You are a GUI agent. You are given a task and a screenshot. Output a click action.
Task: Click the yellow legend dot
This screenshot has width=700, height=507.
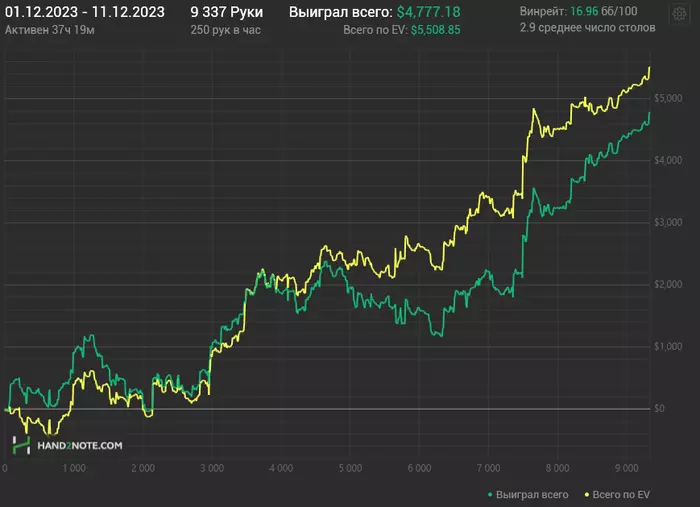coord(587,495)
